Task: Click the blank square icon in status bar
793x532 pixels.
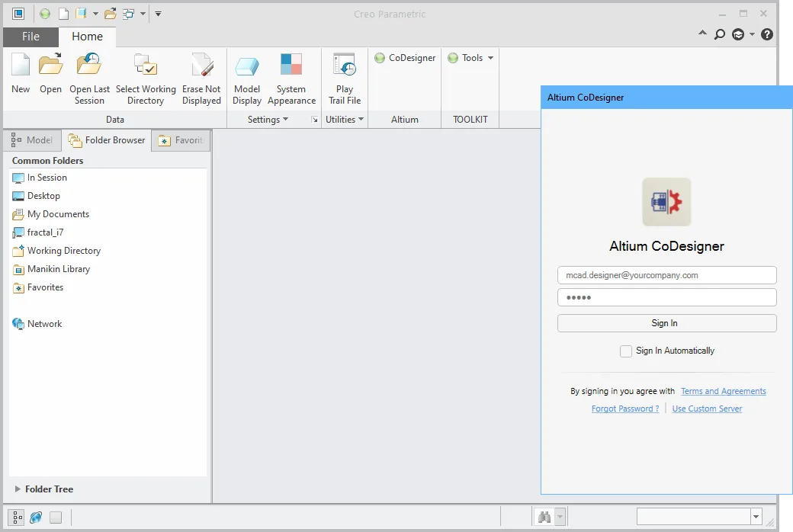Action: point(56,518)
